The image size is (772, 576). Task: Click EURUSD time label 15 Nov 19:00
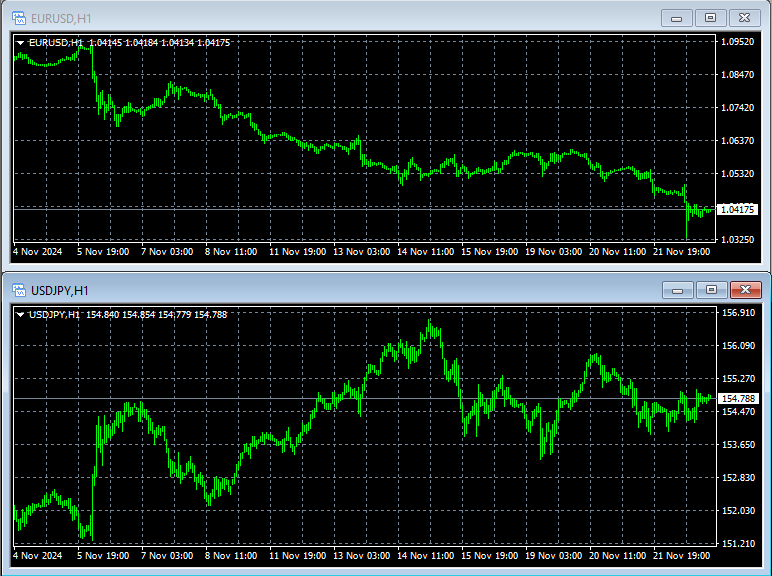pyautogui.click(x=489, y=252)
